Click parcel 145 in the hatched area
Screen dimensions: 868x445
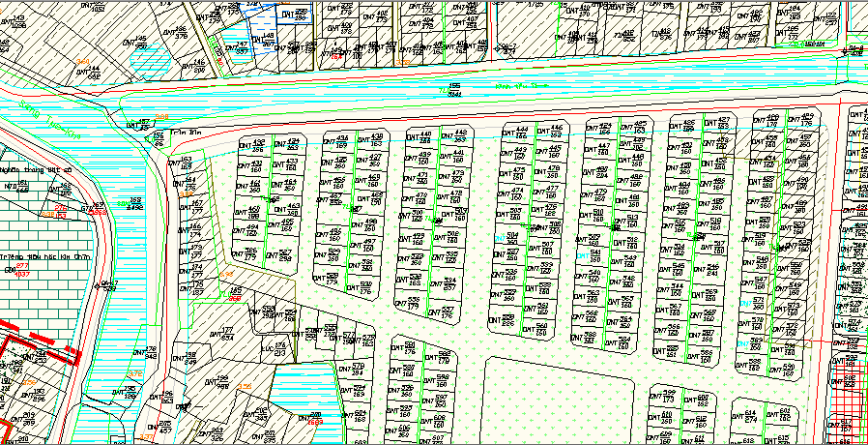click(x=138, y=41)
